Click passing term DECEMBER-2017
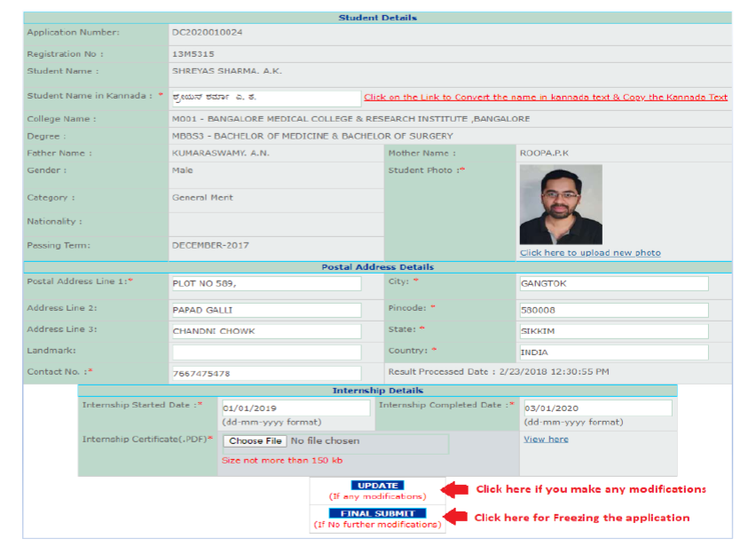 tap(210, 245)
